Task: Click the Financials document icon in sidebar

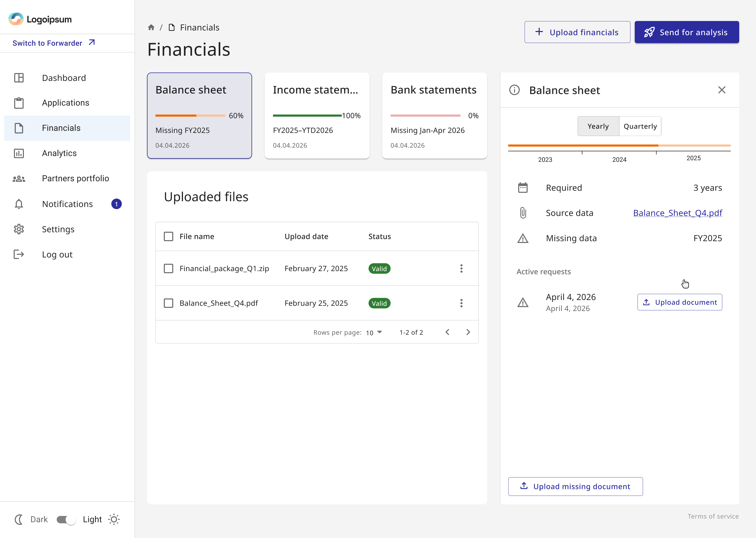Action: coord(19,128)
